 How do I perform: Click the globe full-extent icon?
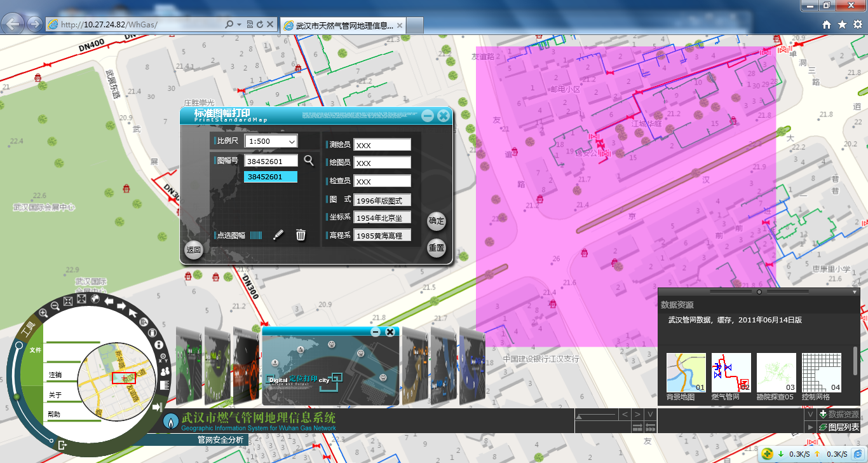(x=96, y=298)
